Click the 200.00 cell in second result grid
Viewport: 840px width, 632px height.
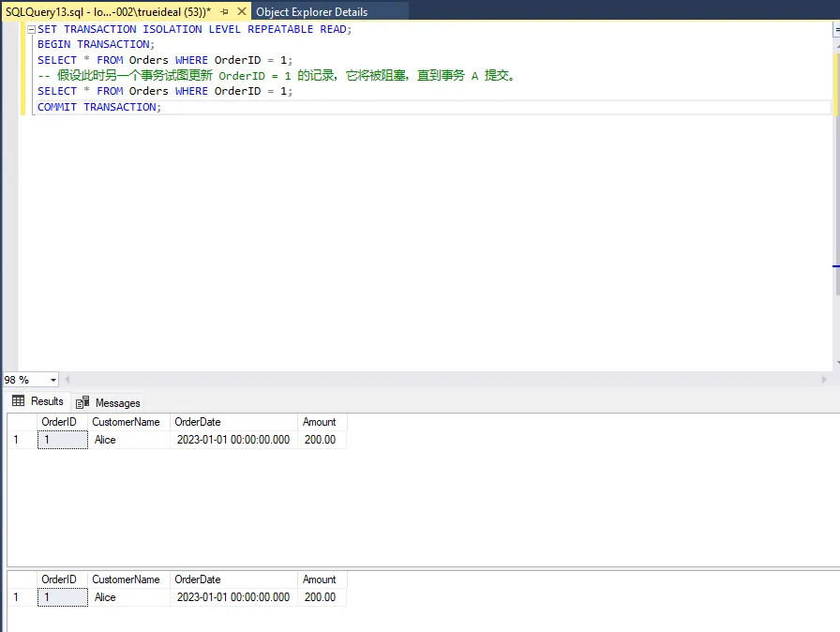pos(320,597)
